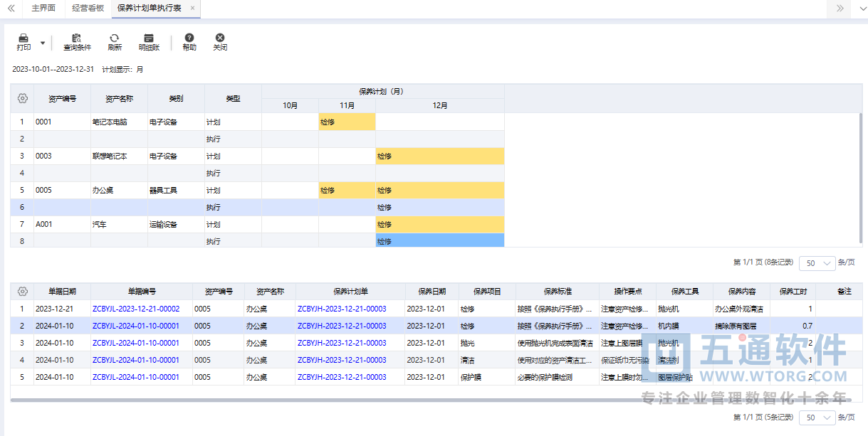Select 保养计划单执行表 tab

pyautogui.click(x=149, y=9)
